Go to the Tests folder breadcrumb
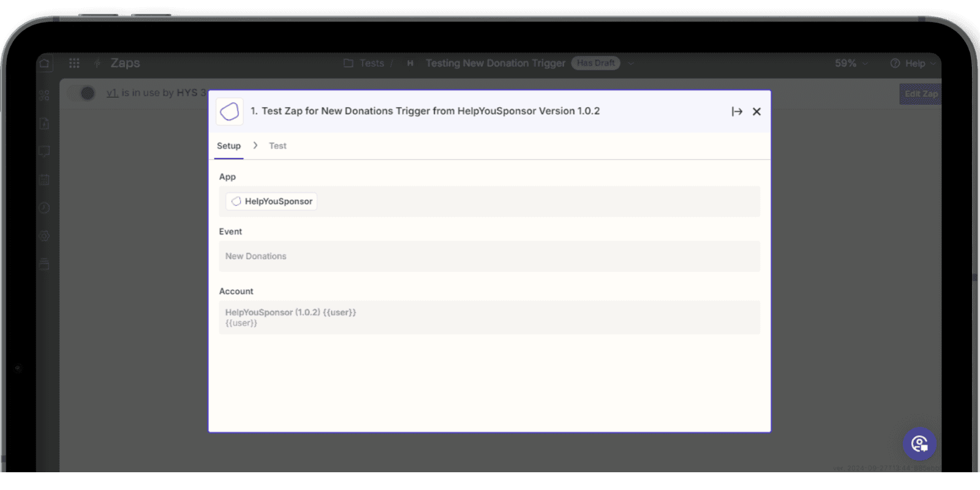The height and width of the screenshot is (490, 980). coord(372,63)
